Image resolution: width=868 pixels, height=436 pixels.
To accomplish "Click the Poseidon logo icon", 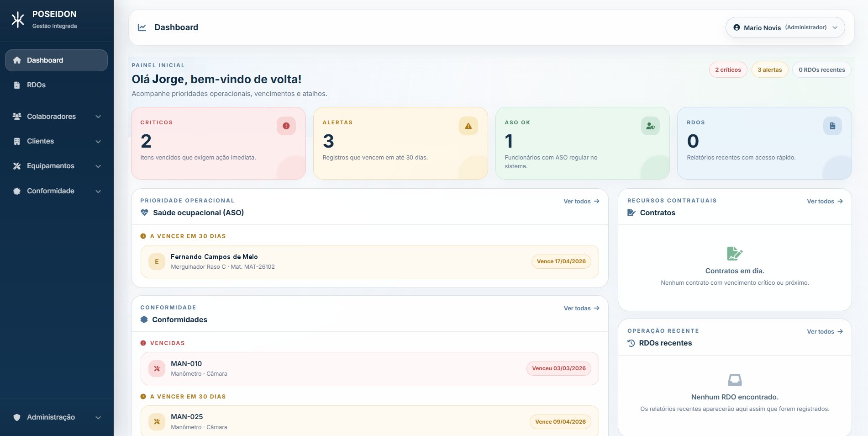I will click(x=18, y=20).
